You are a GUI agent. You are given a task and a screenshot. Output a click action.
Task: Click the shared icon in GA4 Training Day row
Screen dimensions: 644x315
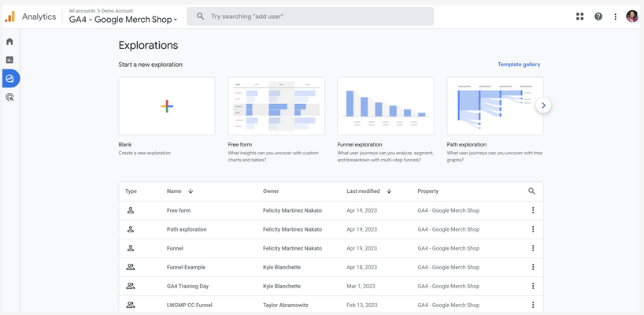tap(131, 286)
